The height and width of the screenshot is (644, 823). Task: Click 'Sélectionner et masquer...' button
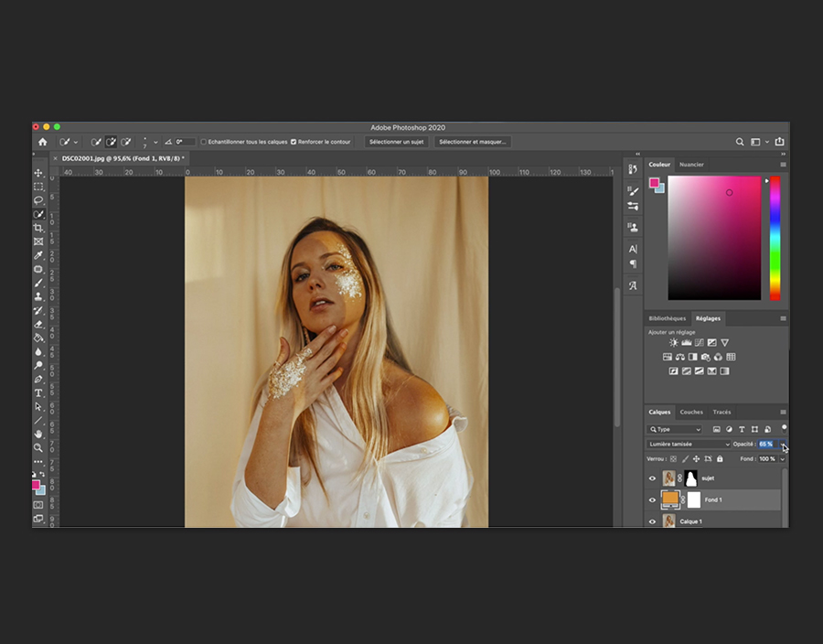[473, 142]
